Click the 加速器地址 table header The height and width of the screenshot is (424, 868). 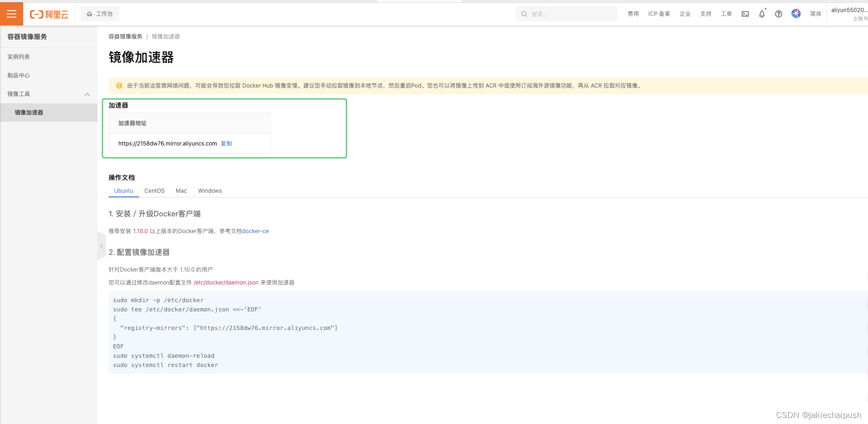coord(189,123)
